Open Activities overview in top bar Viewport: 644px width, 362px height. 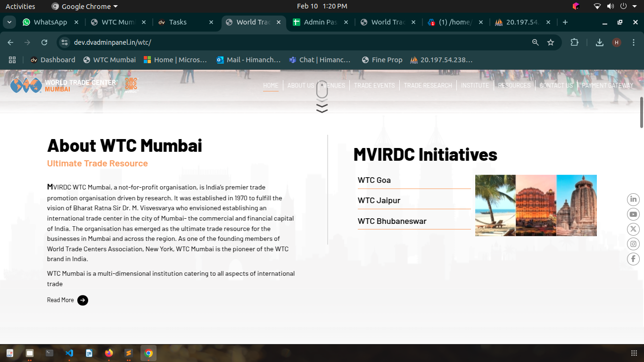click(20, 6)
